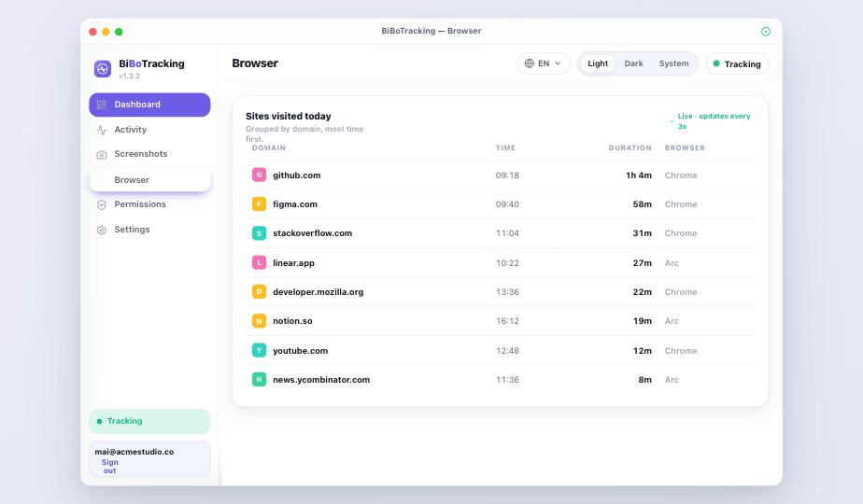Click the orange F favicon for figma.com
Image resolution: width=863 pixels, height=504 pixels.
[260, 204]
